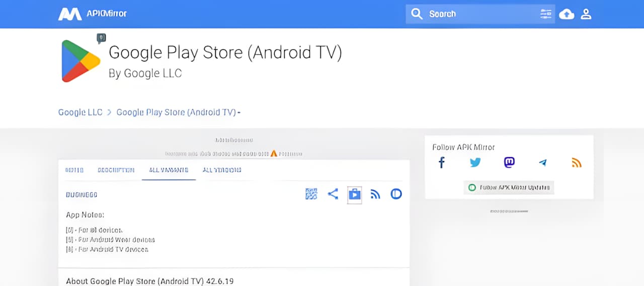This screenshot has height=286, width=644.
Task: Click the follow APK Mirror updates button
Action: click(x=509, y=187)
